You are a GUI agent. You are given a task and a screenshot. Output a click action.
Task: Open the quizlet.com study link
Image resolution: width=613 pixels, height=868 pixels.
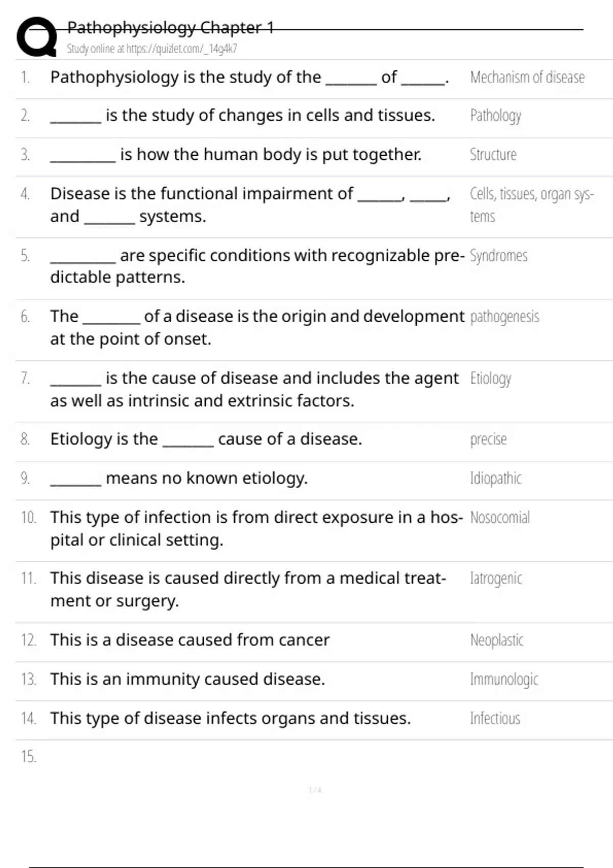tap(152, 49)
